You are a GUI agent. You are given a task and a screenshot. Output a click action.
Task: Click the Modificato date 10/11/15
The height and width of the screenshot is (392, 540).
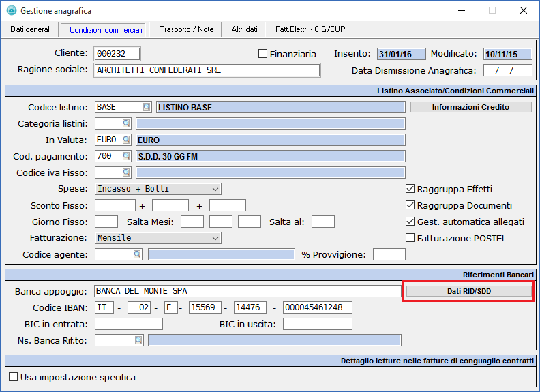point(508,54)
